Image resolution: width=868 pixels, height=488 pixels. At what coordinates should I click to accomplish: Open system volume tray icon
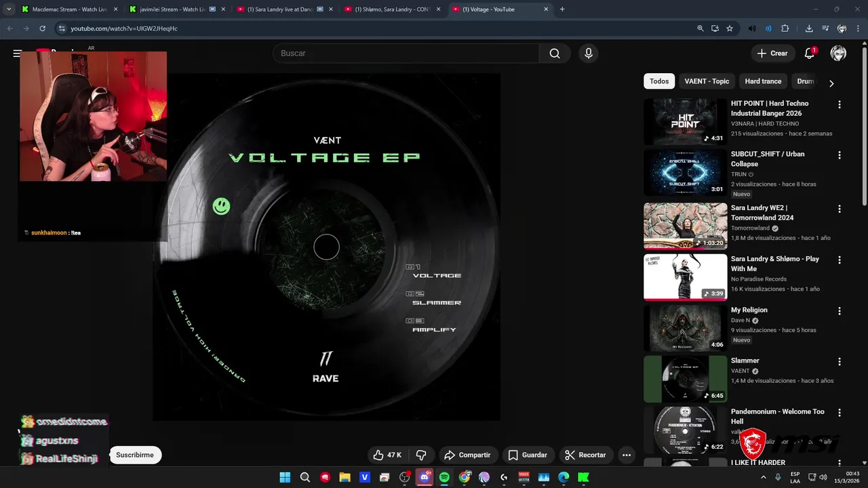pyautogui.click(x=823, y=477)
